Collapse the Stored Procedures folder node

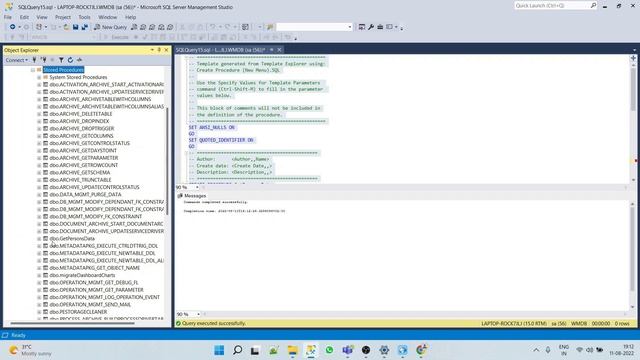(x=33, y=70)
